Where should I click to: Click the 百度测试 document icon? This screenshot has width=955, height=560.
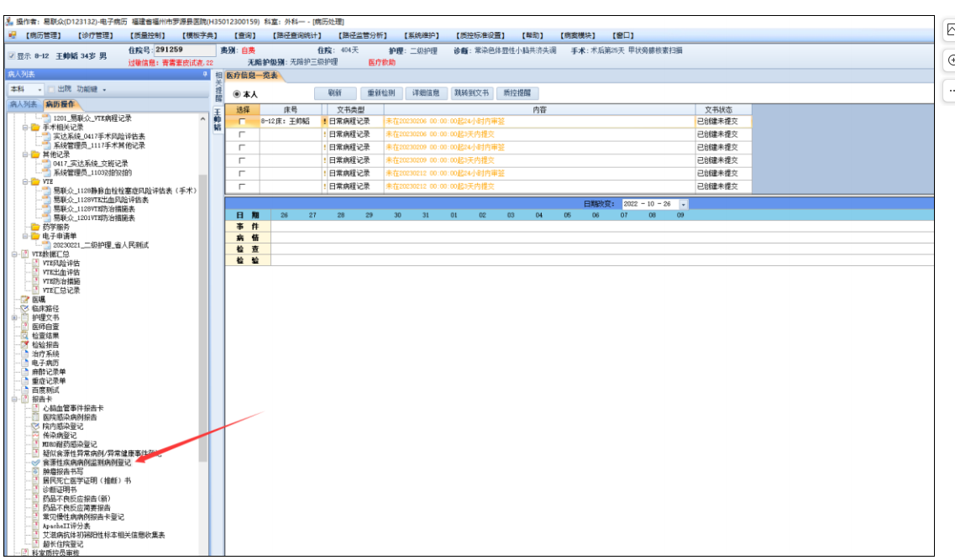(25, 390)
